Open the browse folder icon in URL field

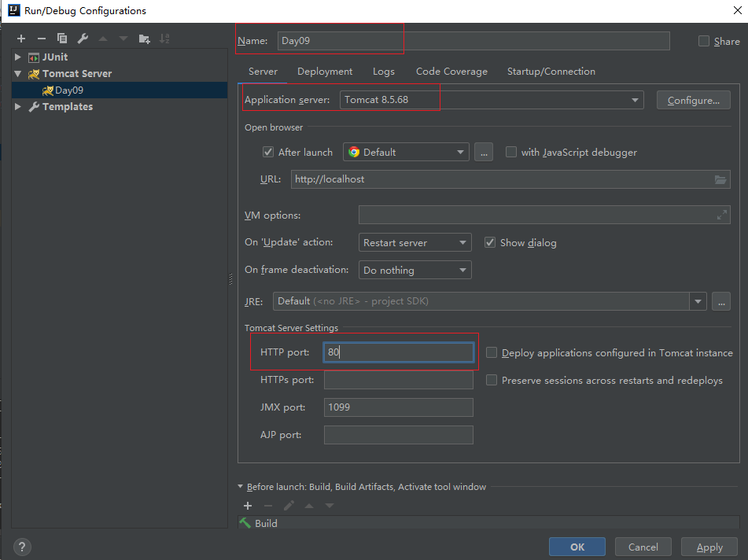720,179
